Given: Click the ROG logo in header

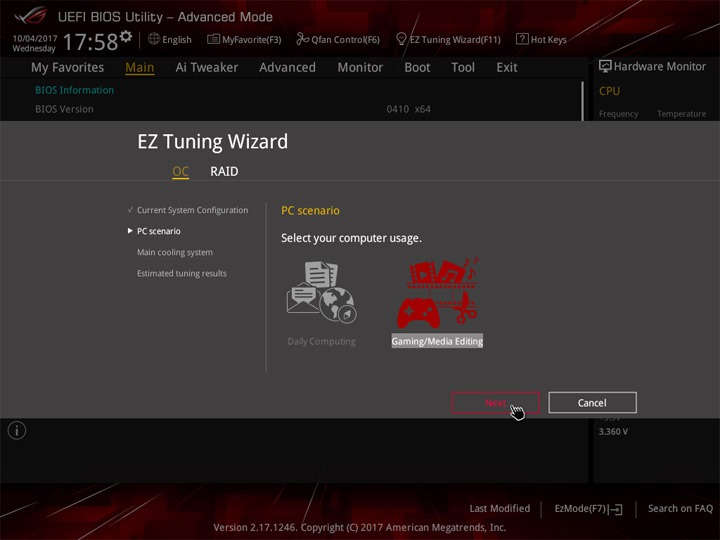Looking at the screenshot, I should [30, 16].
